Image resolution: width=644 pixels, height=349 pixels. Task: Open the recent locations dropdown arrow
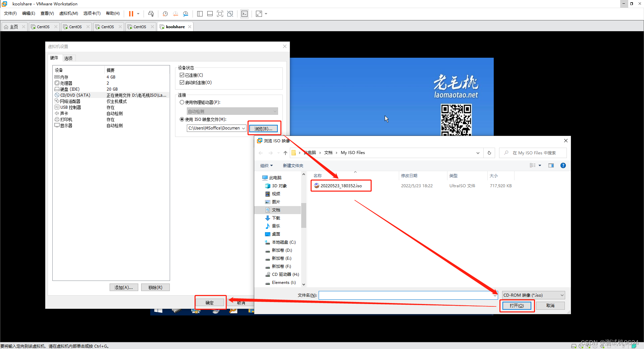tap(278, 153)
